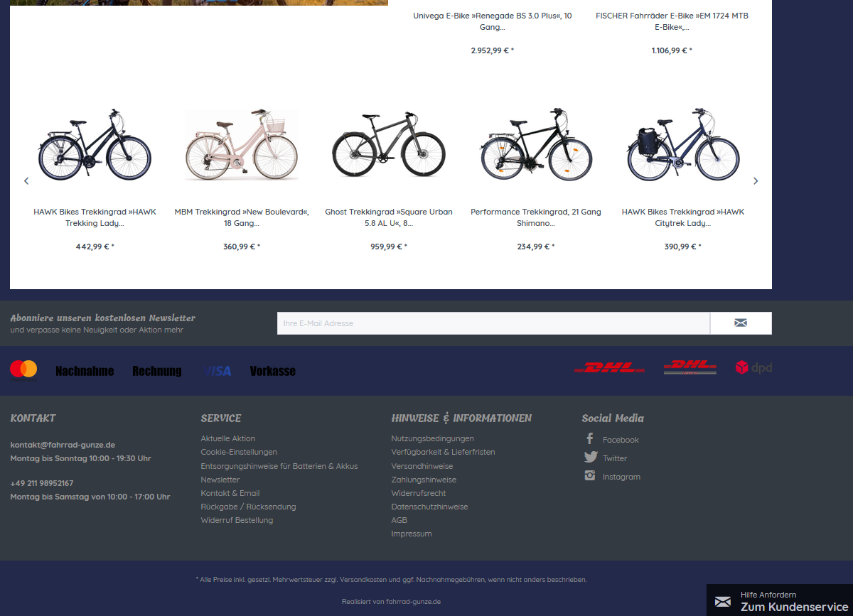Viewport: 853px width, 616px height.
Task: Open Verfügbarkeit & Lieferfristen link
Action: [443, 452]
